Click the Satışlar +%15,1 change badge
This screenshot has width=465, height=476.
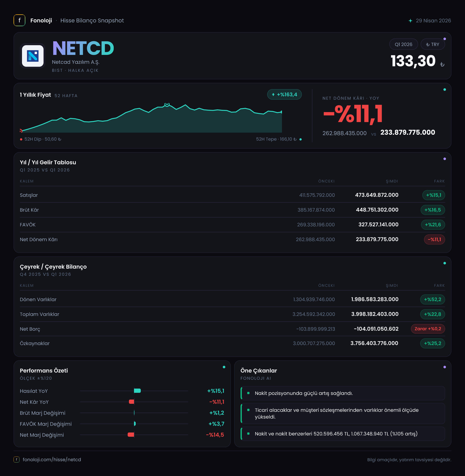[434, 195]
